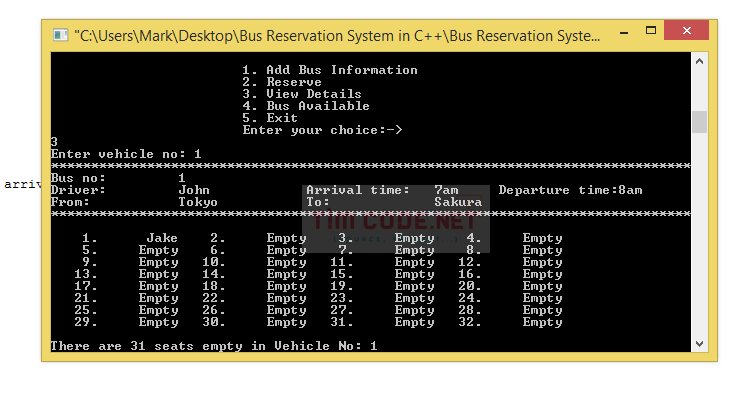Screen dimensions: 752x397
Task: Click the 'Driver:' label
Action: coord(78,190)
